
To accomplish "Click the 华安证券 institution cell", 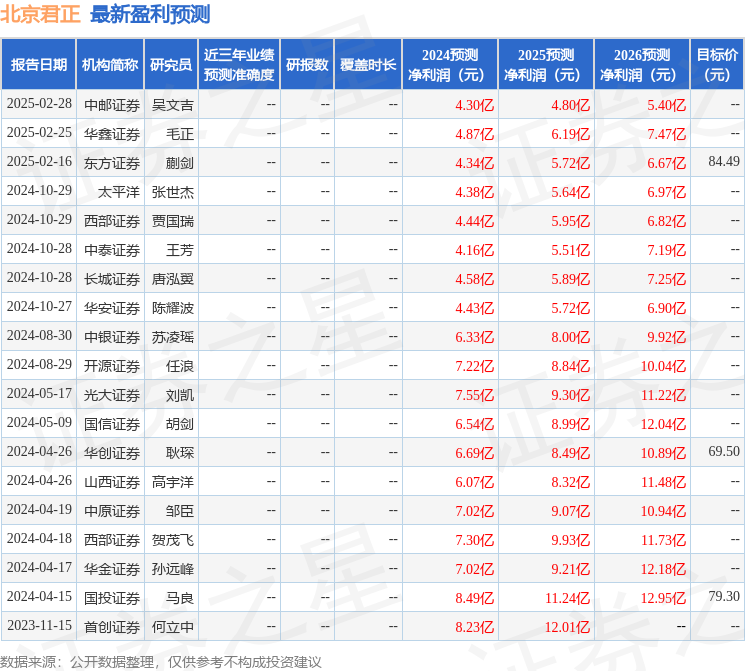I will pyautogui.click(x=112, y=308).
